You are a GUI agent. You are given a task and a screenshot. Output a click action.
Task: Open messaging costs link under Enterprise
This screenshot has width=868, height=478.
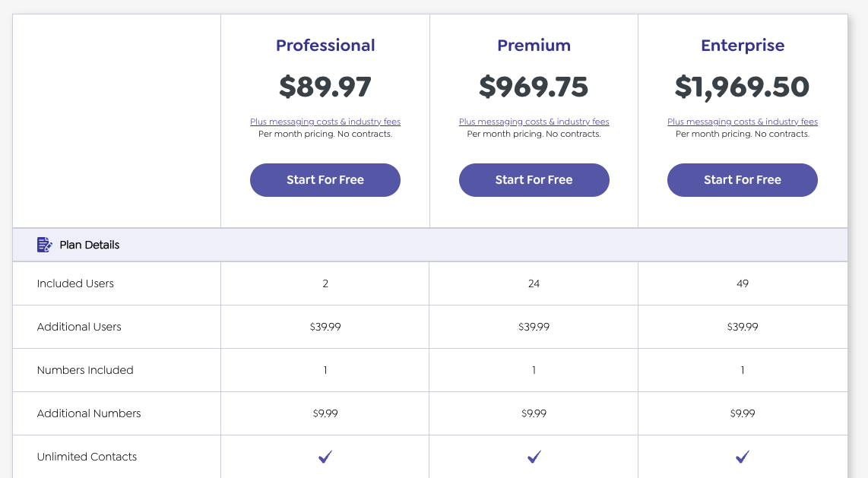pyautogui.click(x=742, y=122)
